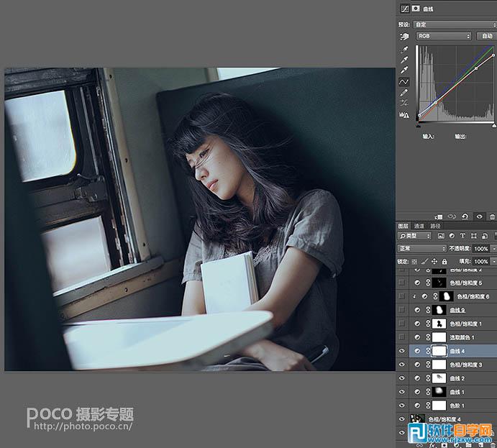Viewport: 497px width, 448px height.
Task: Switch to the 通道 tab
Action: click(419, 226)
